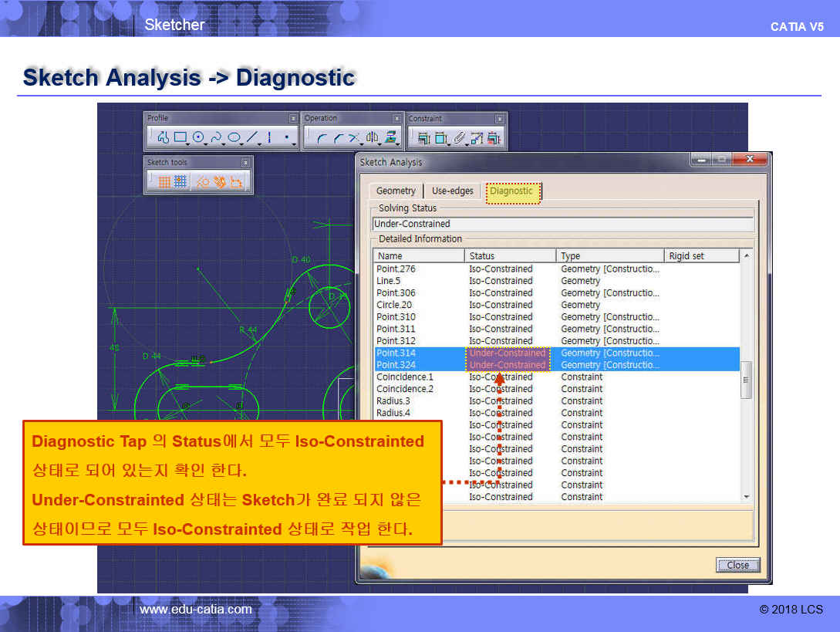This screenshot has height=632, width=840.
Task: Open the Use-edges tab
Action: click(452, 191)
